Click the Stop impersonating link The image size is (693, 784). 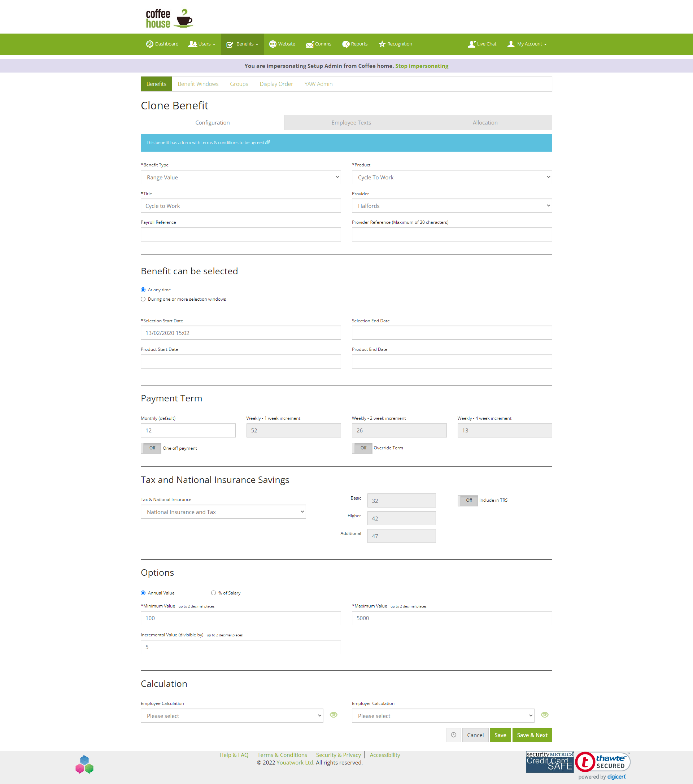coord(422,66)
